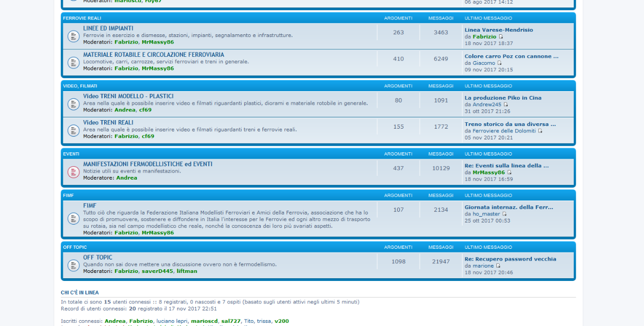The image size is (644, 326).
Task: Open the Video TRENI MODELLO - PLASTICI forum
Action: point(128,96)
